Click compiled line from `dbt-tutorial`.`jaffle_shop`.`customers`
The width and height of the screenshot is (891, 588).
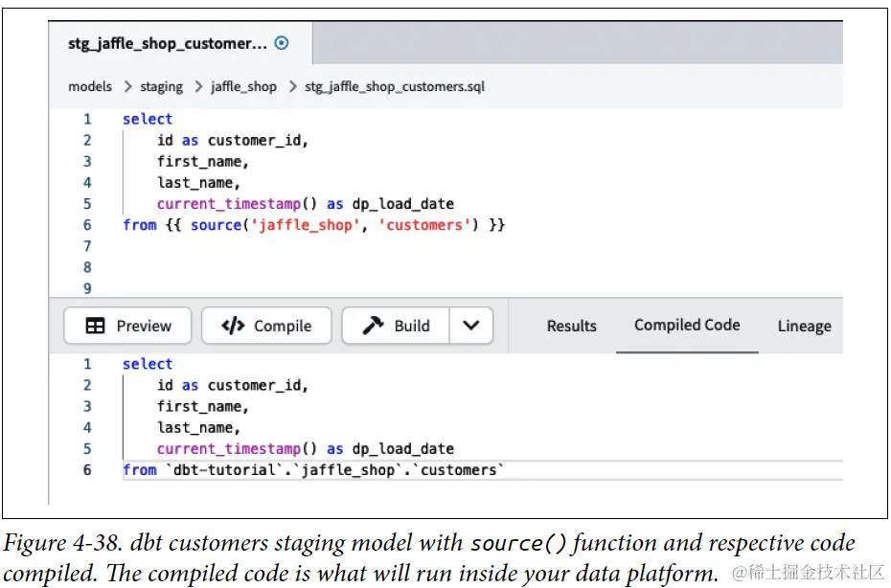pos(313,470)
